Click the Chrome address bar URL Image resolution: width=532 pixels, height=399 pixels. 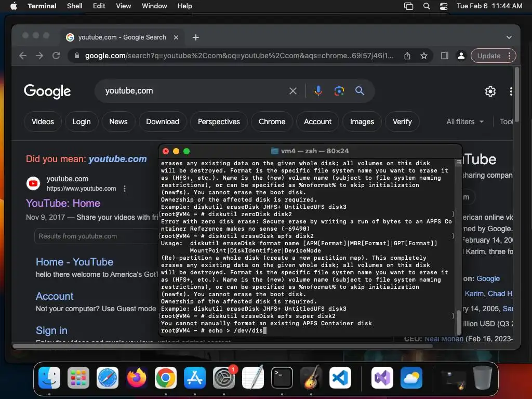239,56
